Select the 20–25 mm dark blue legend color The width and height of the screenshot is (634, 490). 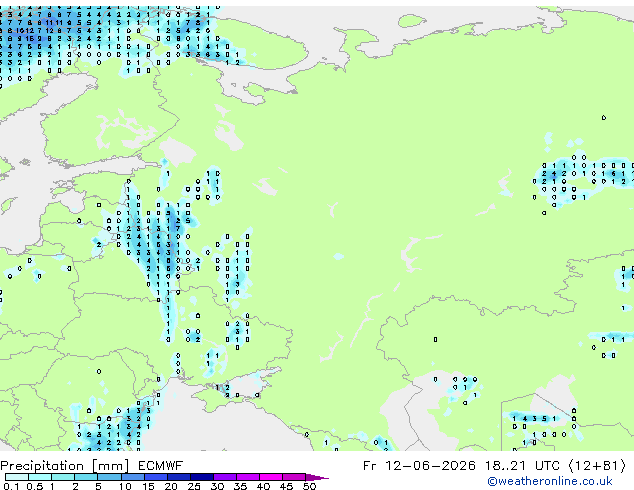click(179, 477)
